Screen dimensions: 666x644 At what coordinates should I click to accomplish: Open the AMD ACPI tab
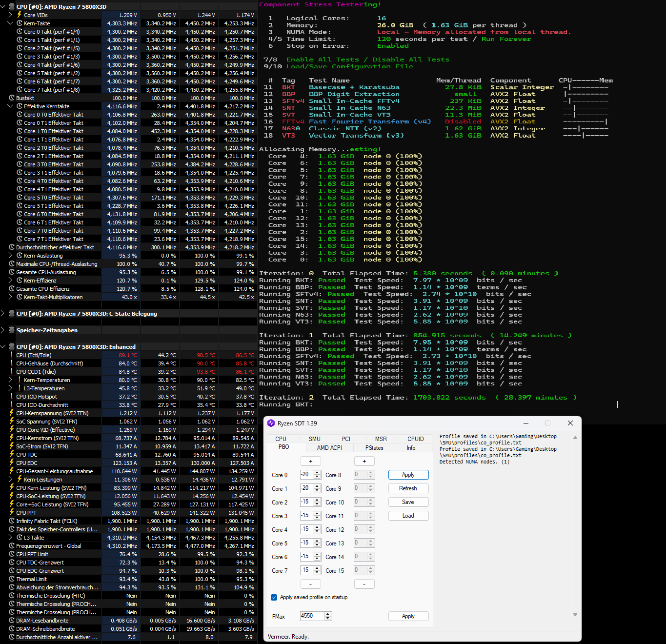pyautogui.click(x=329, y=447)
